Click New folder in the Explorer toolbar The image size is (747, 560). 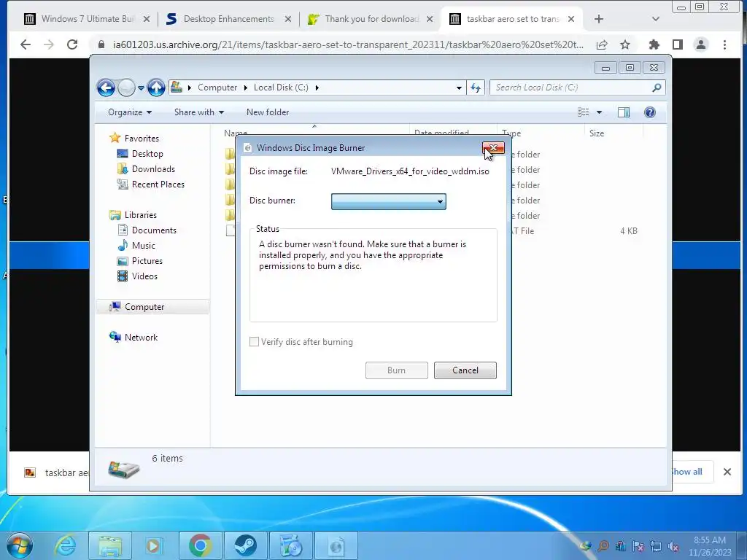coord(268,112)
